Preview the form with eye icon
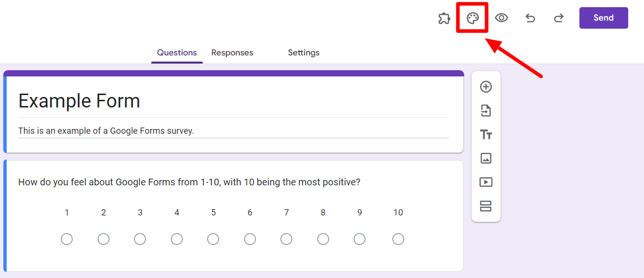Viewport: 644px width, 278px height. click(x=501, y=18)
